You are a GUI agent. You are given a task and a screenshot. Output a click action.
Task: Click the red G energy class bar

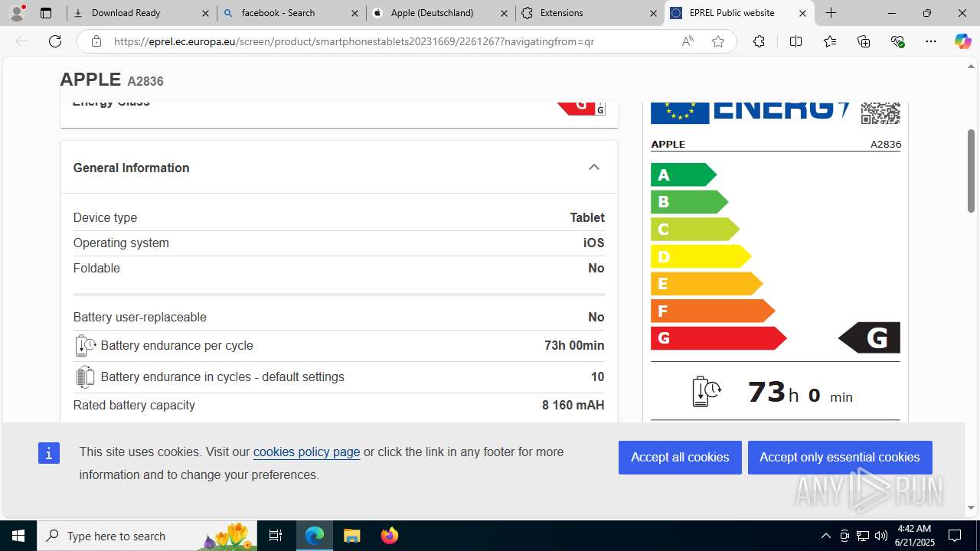pyautogui.click(x=718, y=337)
